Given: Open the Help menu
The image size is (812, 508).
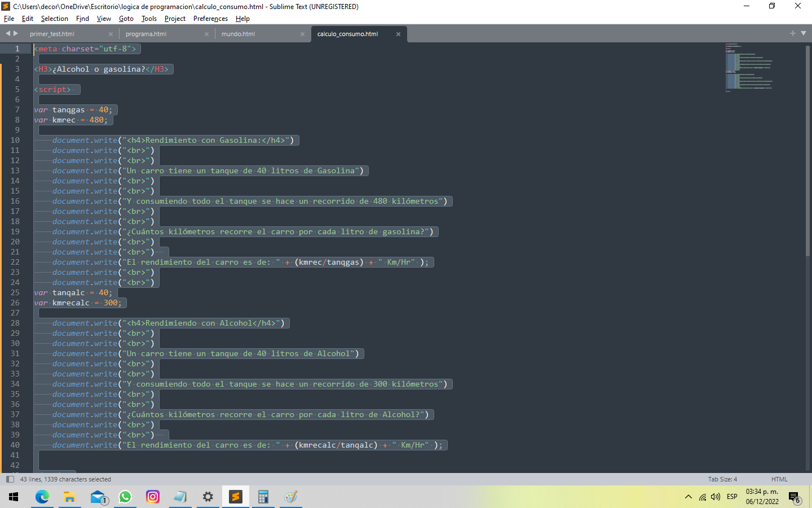Looking at the screenshot, I should click(x=242, y=19).
